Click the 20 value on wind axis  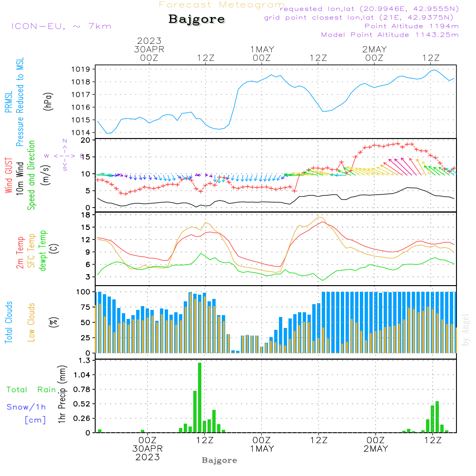tap(86, 140)
